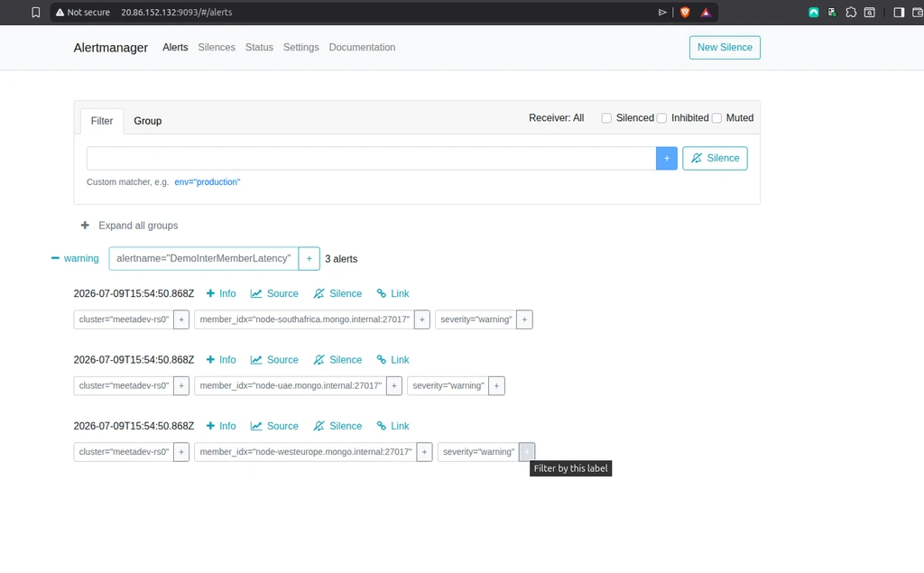The height and width of the screenshot is (573, 924).
Task: Select the Filter tab
Action: click(101, 121)
